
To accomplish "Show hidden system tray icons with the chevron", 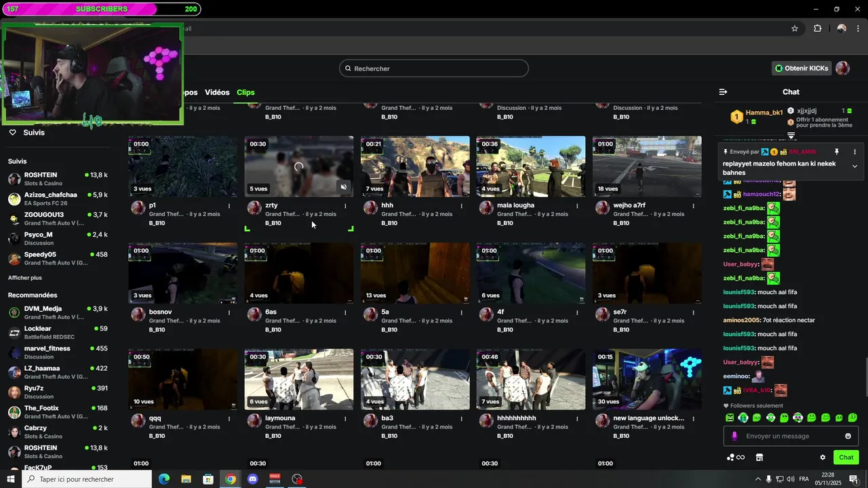I will tap(757, 479).
